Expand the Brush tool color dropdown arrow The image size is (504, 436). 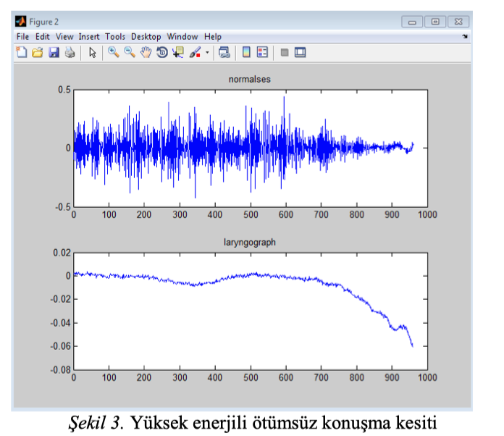tap(207, 52)
